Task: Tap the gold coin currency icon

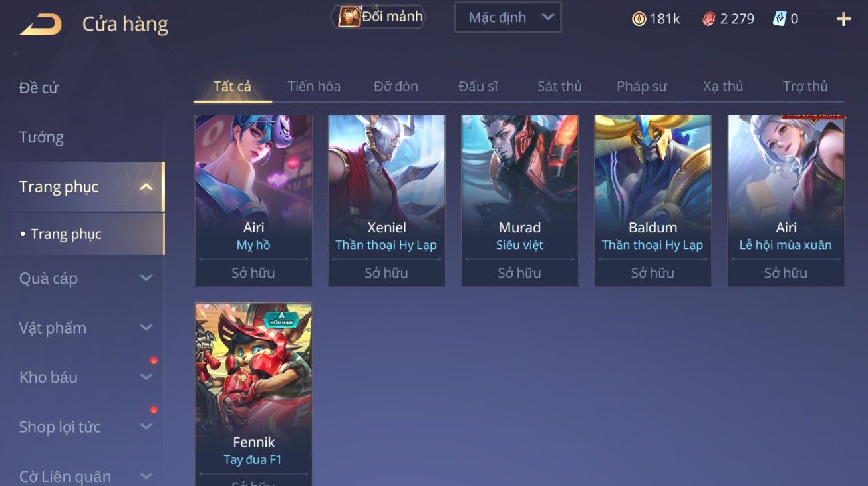Action: click(x=639, y=19)
